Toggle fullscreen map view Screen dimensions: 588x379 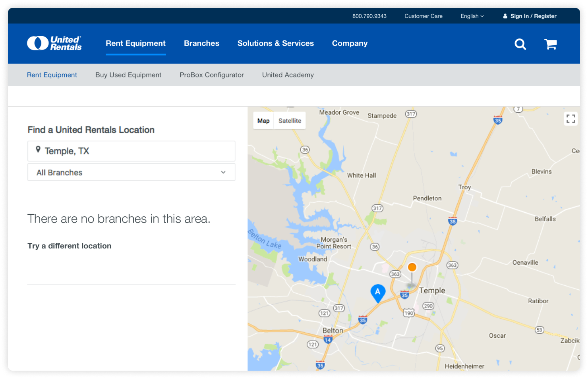click(571, 119)
